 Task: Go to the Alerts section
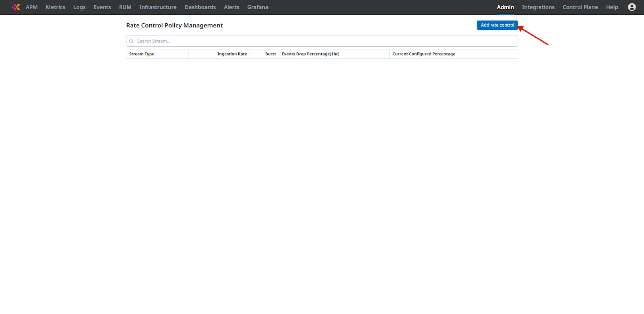coord(231,7)
